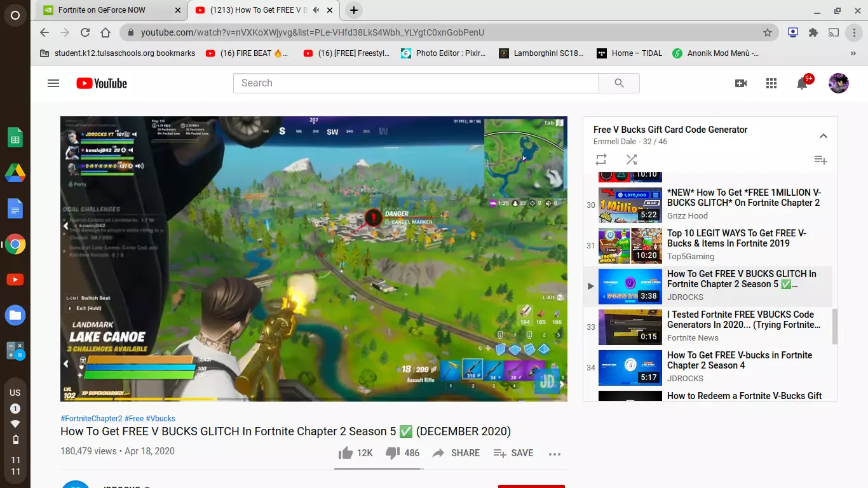Open the YouTube hamburger guide menu
The image size is (868, 488).
[x=53, y=83]
